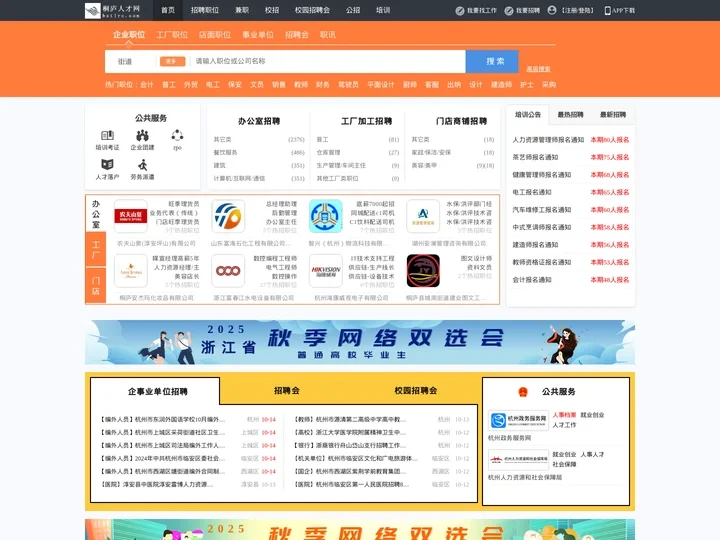Open the 浙江大学医学院附属精神卫生 notice
Viewport: 720px width, 540px height.
[350, 433]
